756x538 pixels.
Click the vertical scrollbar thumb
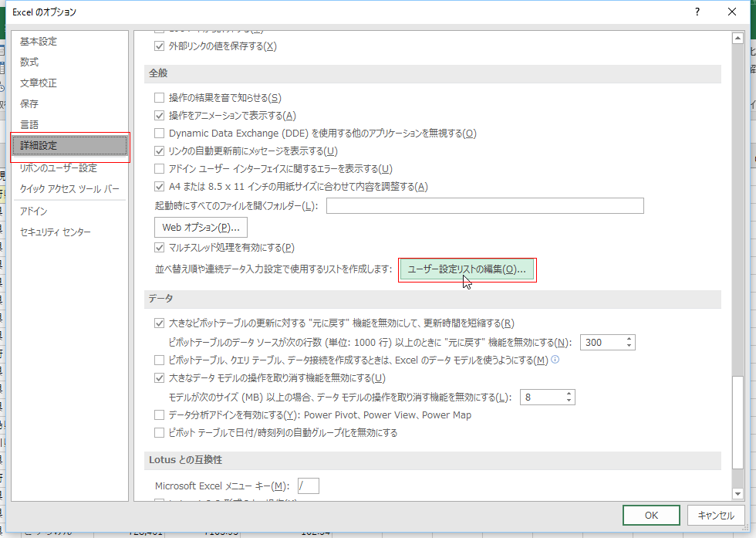coord(737,423)
